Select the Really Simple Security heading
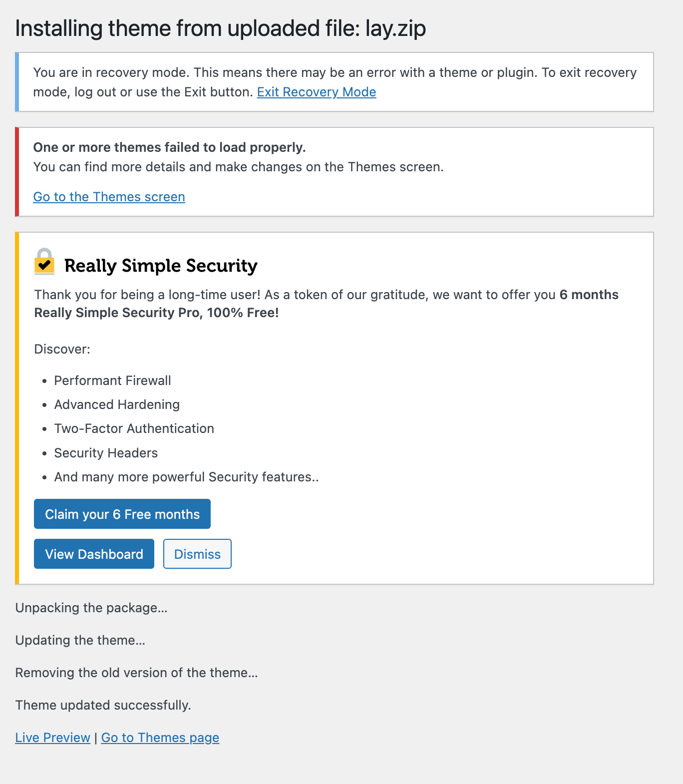 pyautogui.click(x=160, y=266)
